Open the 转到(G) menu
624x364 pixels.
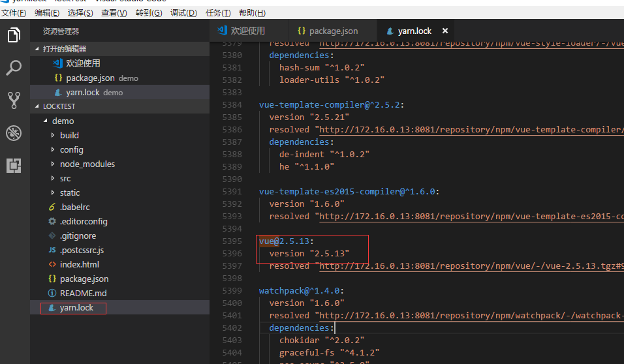[148, 13]
